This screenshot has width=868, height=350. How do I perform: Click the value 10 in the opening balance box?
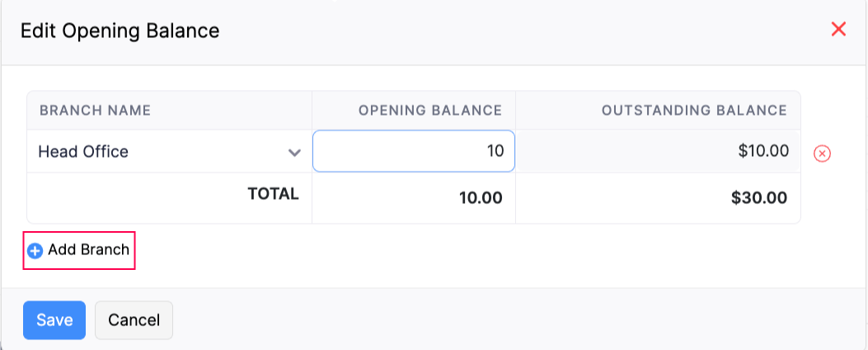(495, 152)
